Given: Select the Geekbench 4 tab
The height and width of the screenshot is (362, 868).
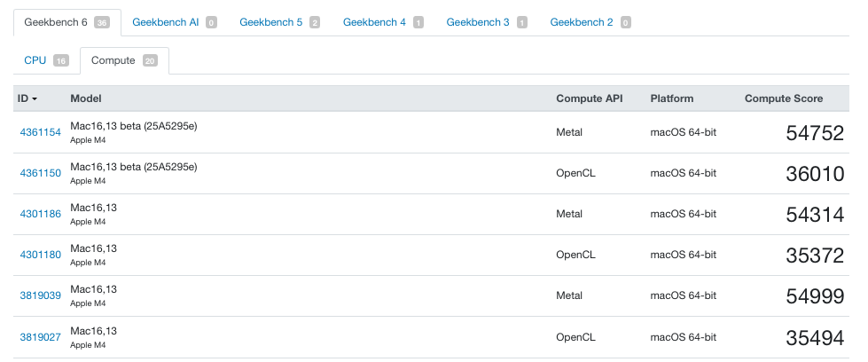Looking at the screenshot, I should tap(374, 22).
